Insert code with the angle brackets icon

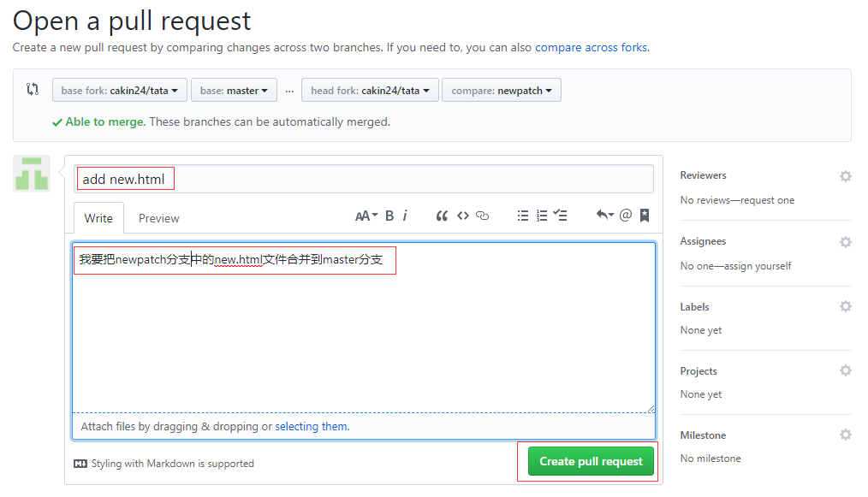463,216
